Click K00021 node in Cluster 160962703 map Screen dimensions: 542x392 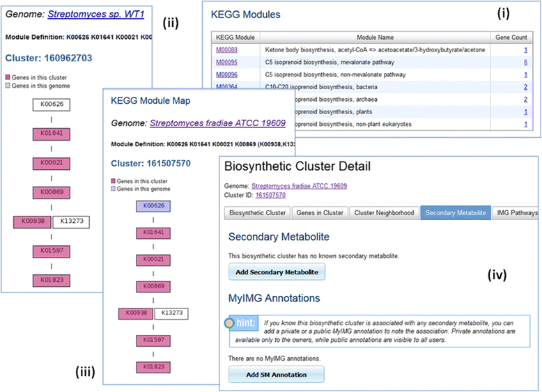52,164
